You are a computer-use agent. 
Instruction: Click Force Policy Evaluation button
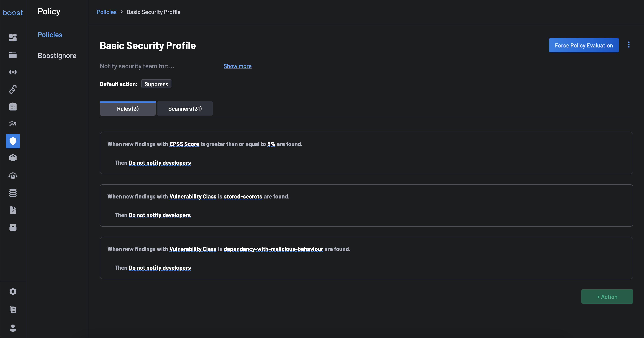584,45
